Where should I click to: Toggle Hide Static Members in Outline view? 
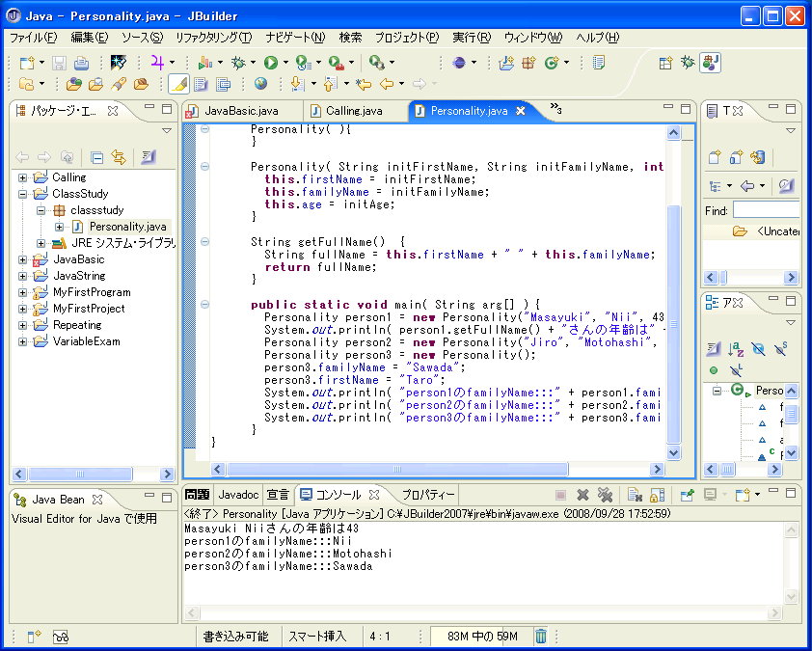(x=779, y=349)
